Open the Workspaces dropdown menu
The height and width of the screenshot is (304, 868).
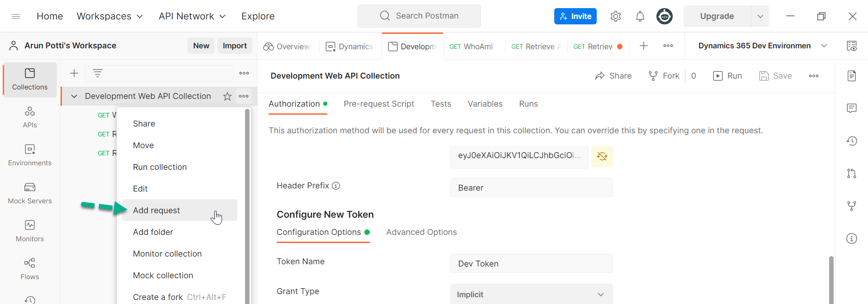click(110, 16)
